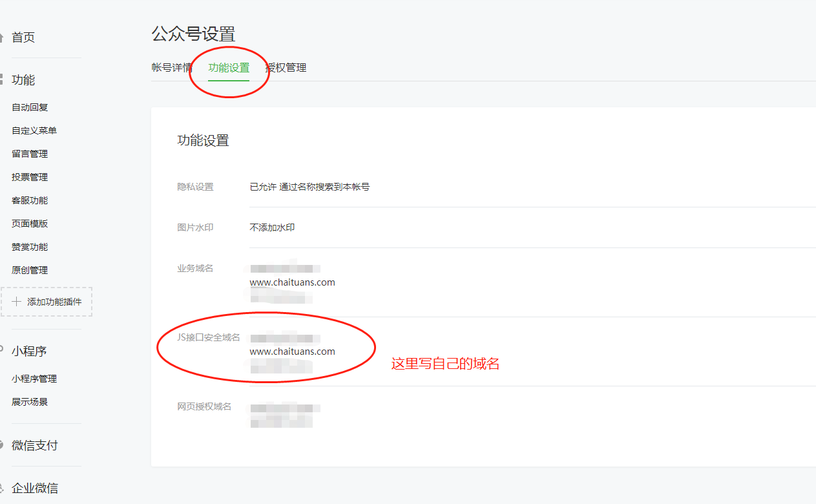Open 赞赏功能 from the sidebar

pyautogui.click(x=30, y=247)
